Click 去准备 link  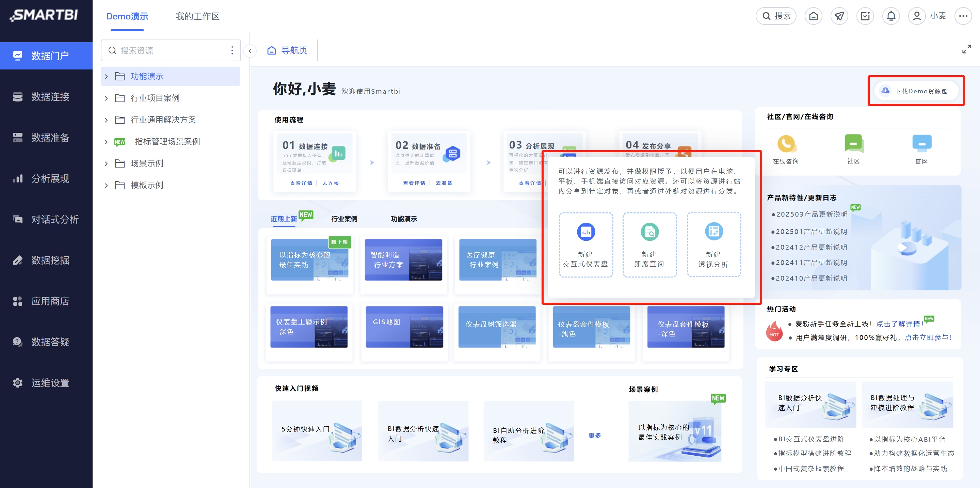(444, 183)
